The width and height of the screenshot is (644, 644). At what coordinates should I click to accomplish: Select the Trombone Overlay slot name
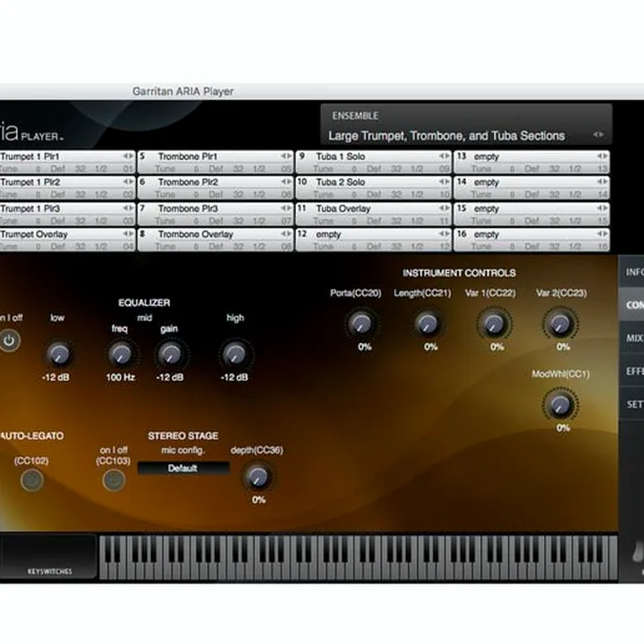(x=196, y=234)
